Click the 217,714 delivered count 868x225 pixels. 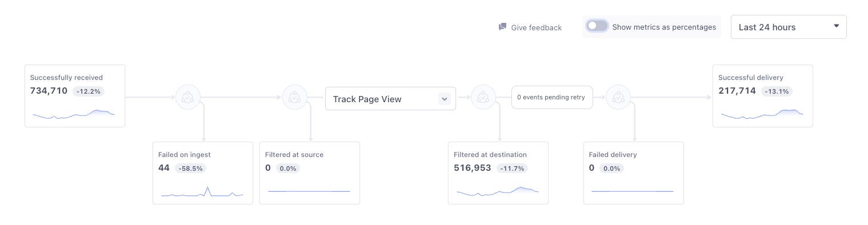737,91
